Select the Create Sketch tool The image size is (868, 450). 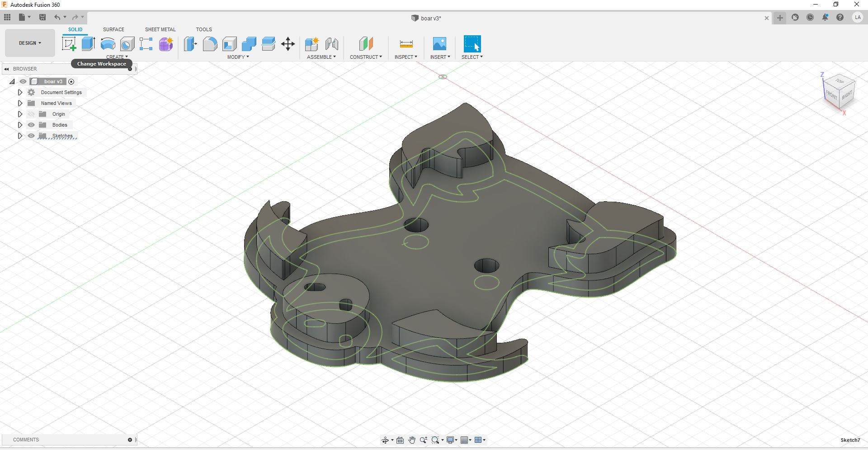(x=69, y=44)
